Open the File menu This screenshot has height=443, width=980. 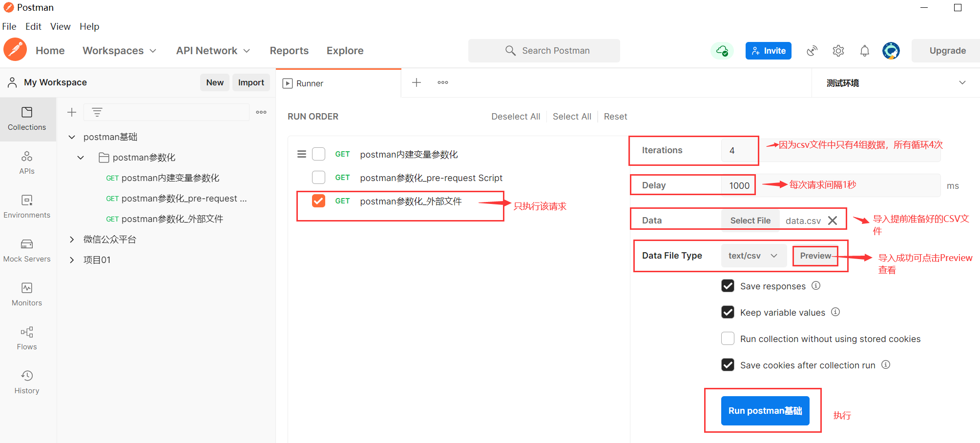pyautogui.click(x=9, y=26)
